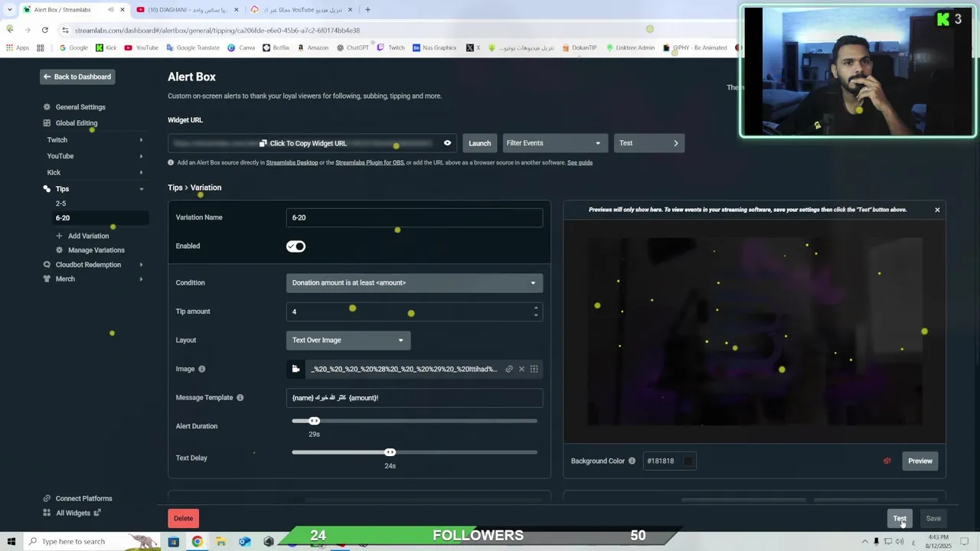The height and width of the screenshot is (551, 980).
Task: Click the info icon before Add an Alert Box
Action: [171, 162]
